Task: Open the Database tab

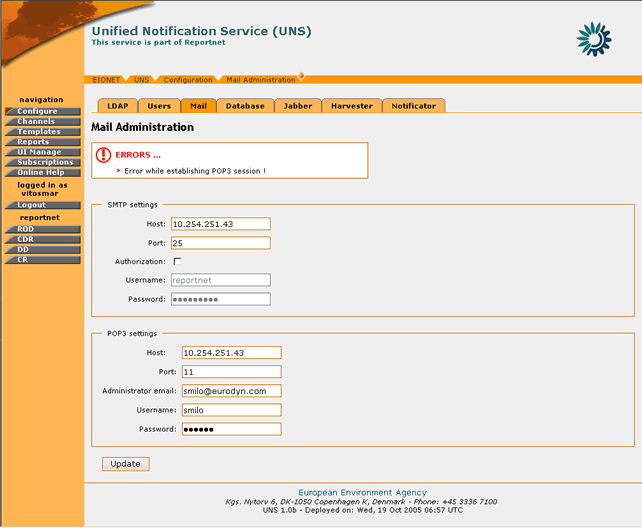Action: [x=245, y=106]
